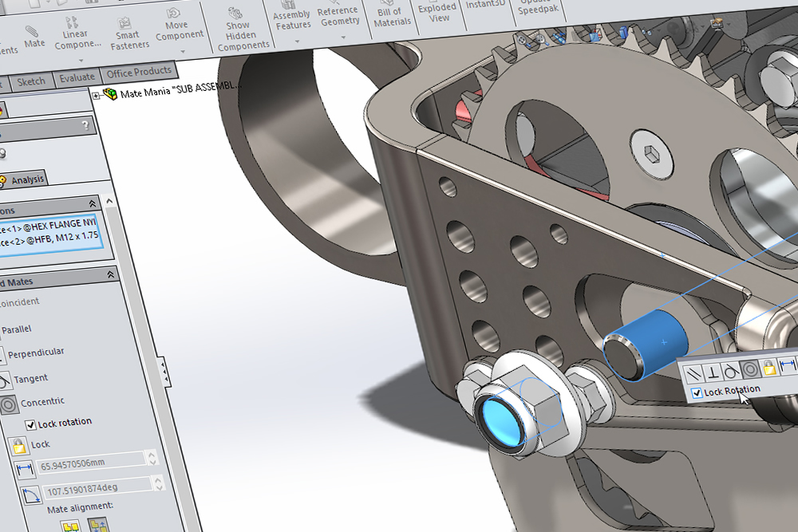Screen dimensions: 798x532
Task: Expand the Mate Mania assembly tree node
Action: point(97,96)
